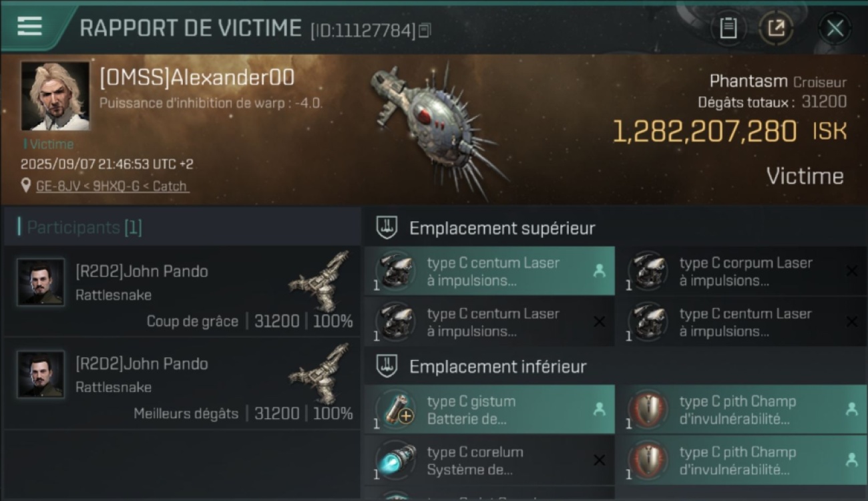Click the type C corelum Système module icon

395,460
